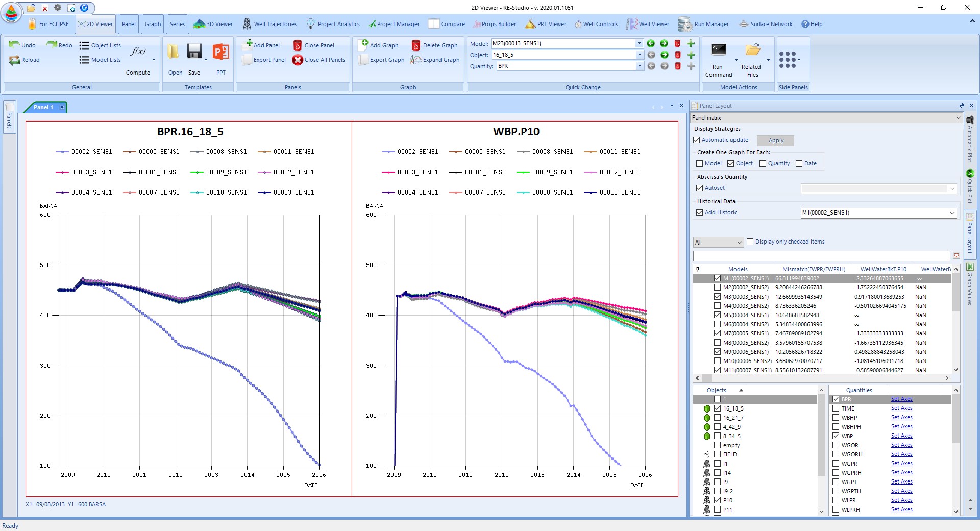Screen dimensions: 980x531
Task: Open Object Lists
Action: [101, 45]
